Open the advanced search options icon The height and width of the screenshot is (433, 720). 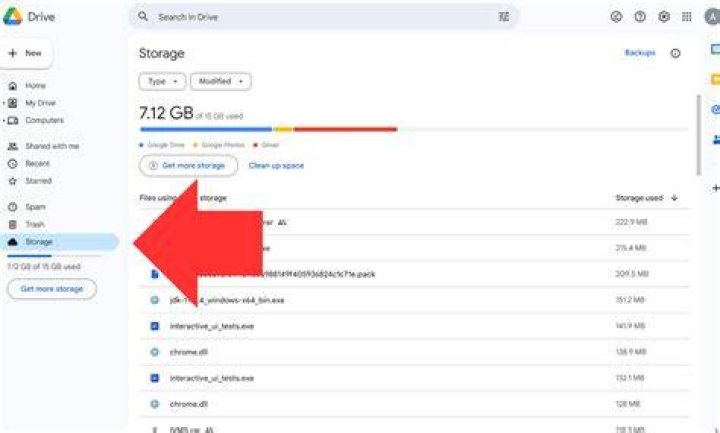504,17
